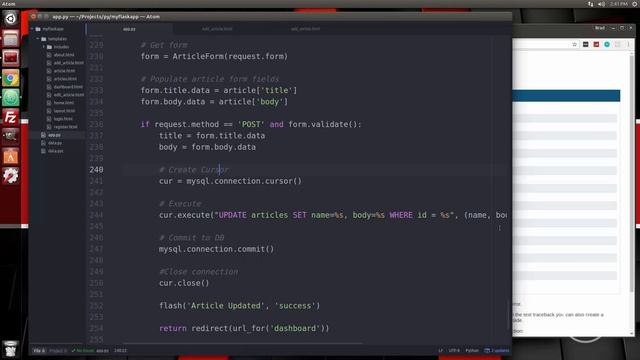This screenshot has height=360, width=640.
Task: Open Trash in the launcher
Action: [11, 349]
